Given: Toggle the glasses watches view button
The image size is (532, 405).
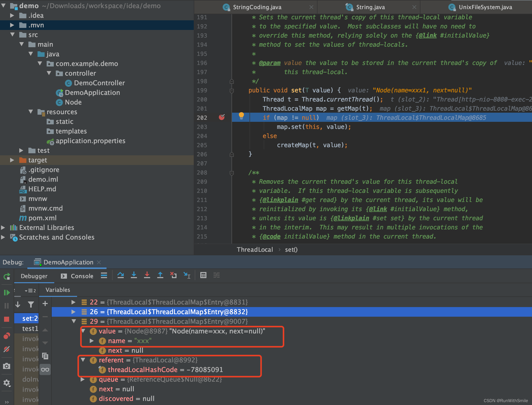Looking at the screenshot, I should click(45, 369).
